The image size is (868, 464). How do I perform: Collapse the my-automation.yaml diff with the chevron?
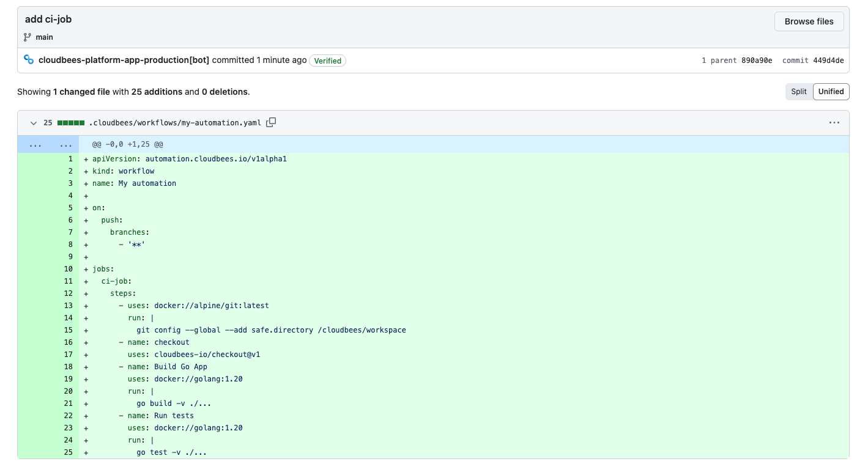[x=34, y=123]
